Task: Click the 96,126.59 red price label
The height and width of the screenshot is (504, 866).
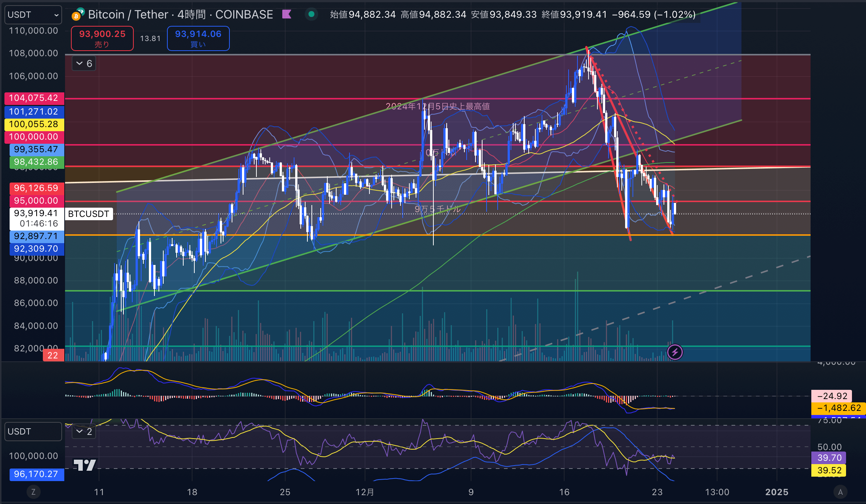Action: tap(37, 188)
